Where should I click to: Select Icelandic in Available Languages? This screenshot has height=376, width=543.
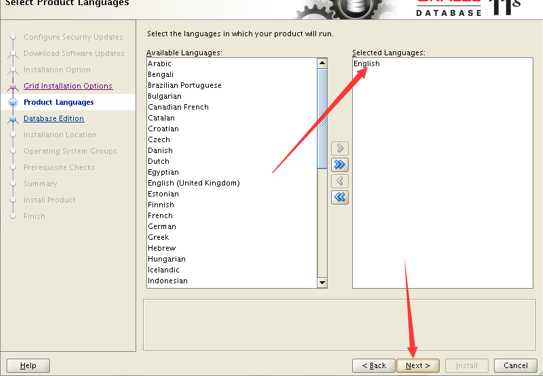pos(232,270)
